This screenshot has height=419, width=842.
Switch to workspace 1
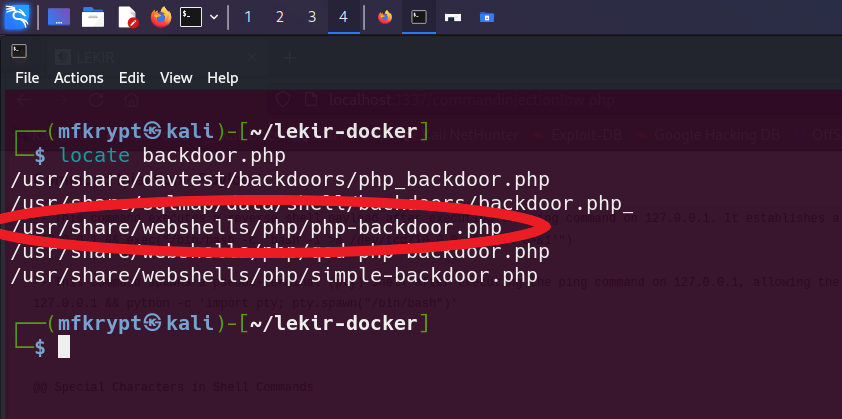[x=247, y=17]
